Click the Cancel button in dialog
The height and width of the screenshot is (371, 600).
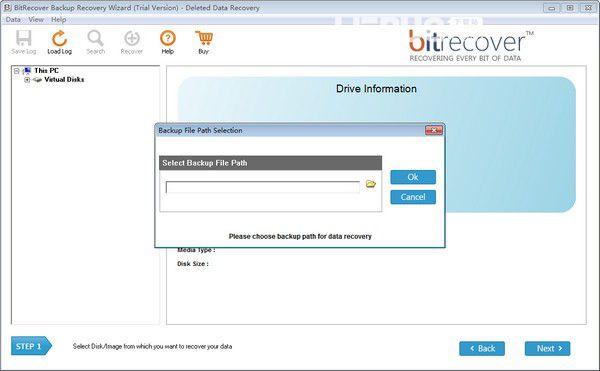tap(413, 197)
